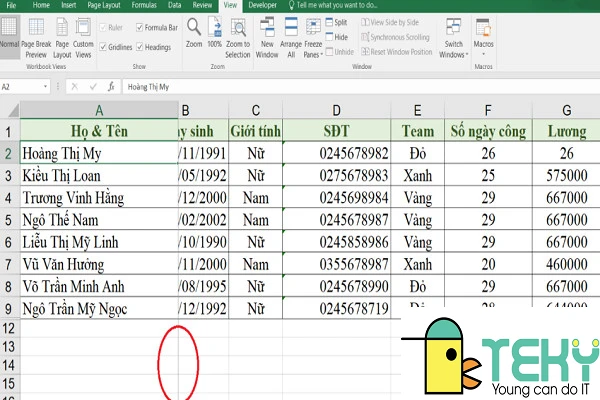Split the worksheet window
This screenshot has height=400, width=600.
(337, 22)
